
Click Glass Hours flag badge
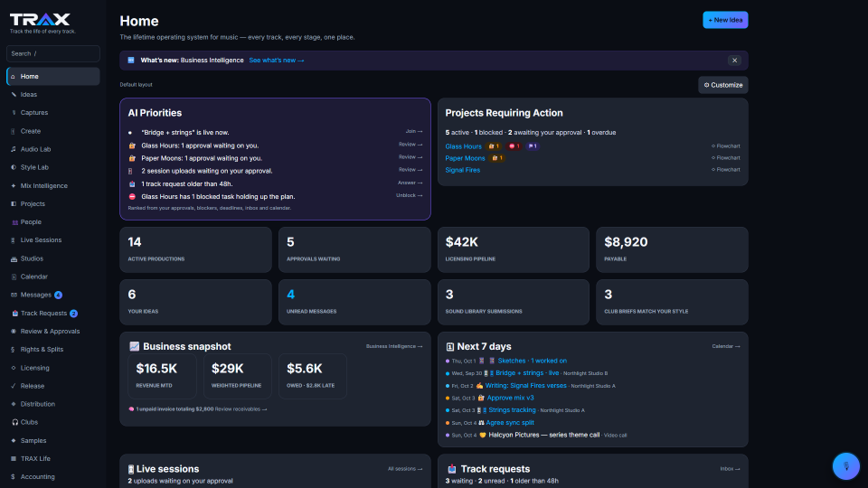coord(533,146)
